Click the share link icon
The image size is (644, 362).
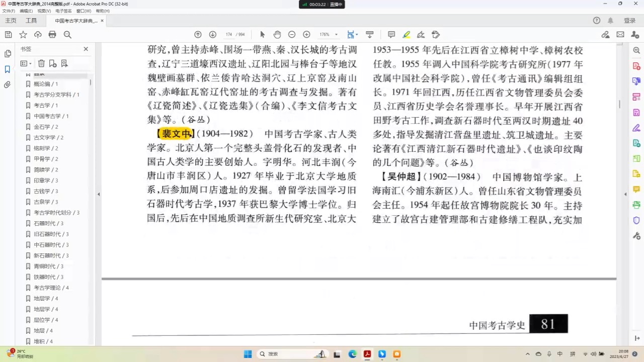point(606,35)
